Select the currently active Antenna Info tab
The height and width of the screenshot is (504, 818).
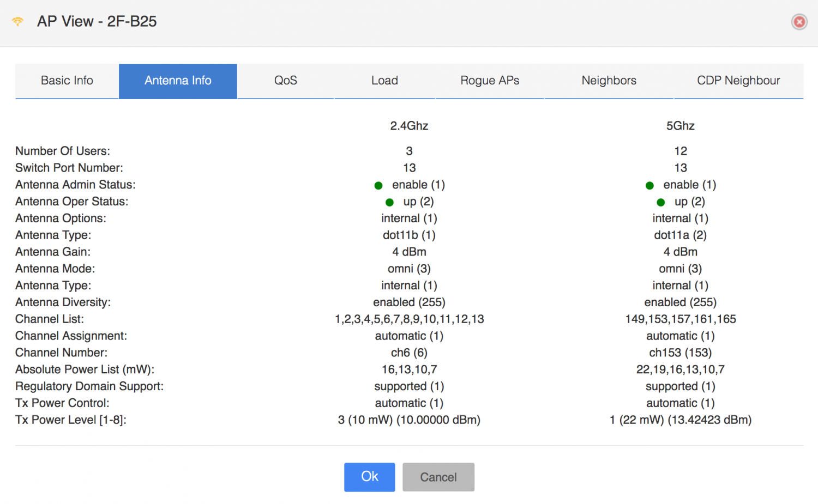point(178,81)
